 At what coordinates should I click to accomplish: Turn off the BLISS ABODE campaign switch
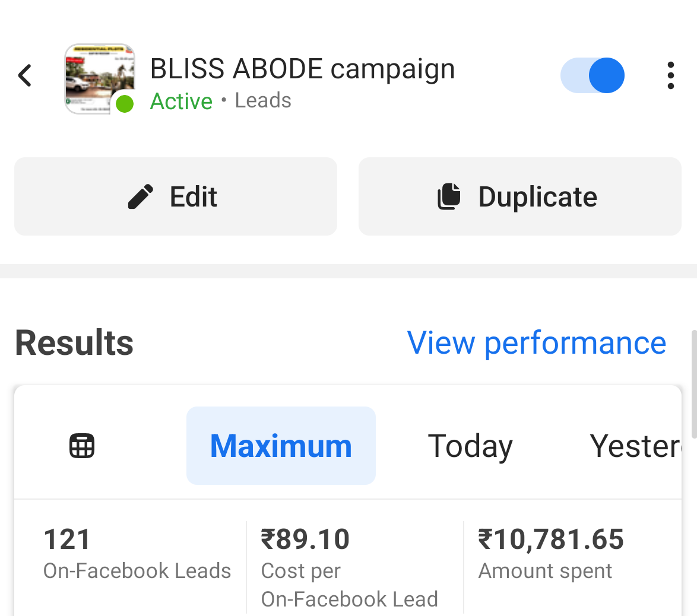tap(593, 76)
